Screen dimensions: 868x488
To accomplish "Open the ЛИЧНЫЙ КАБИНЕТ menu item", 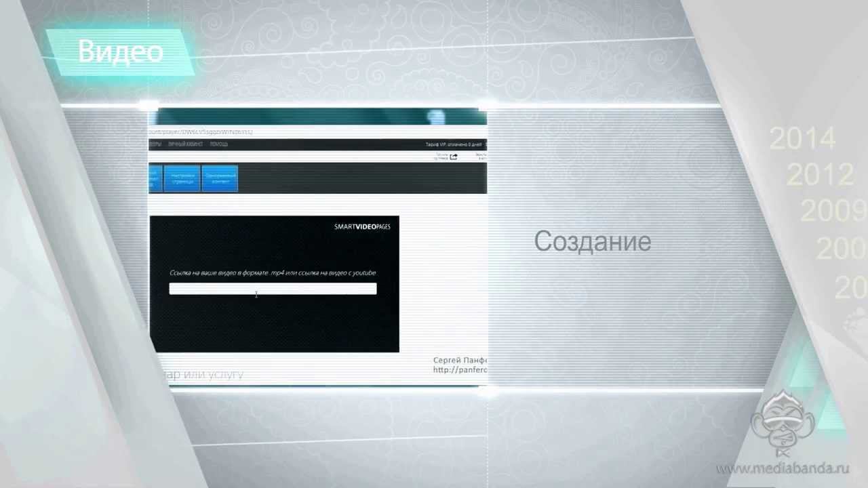I will point(184,144).
